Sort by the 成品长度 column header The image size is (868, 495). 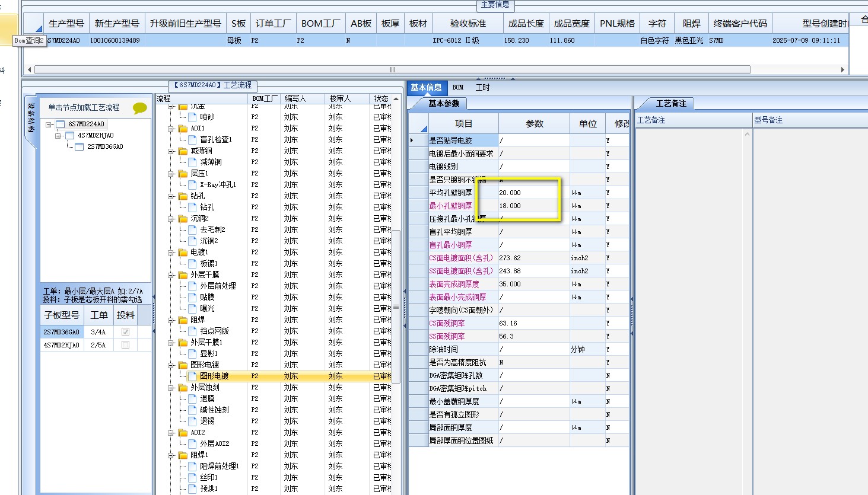click(x=526, y=24)
